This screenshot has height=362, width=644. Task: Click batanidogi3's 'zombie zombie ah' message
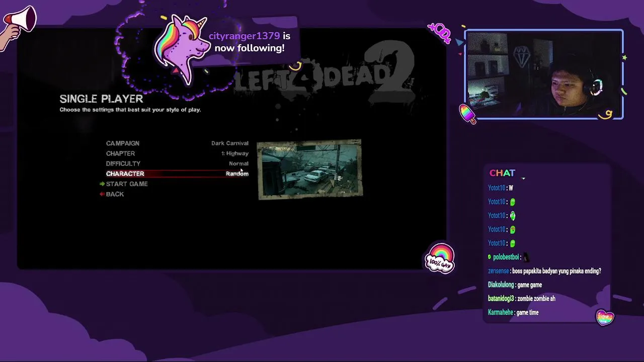(x=522, y=299)
